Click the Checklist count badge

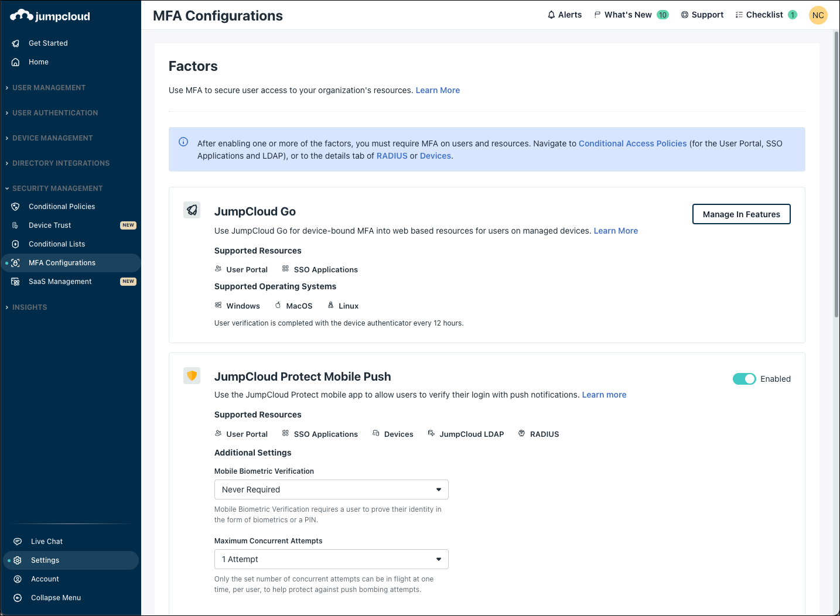(x=793, y=15)
